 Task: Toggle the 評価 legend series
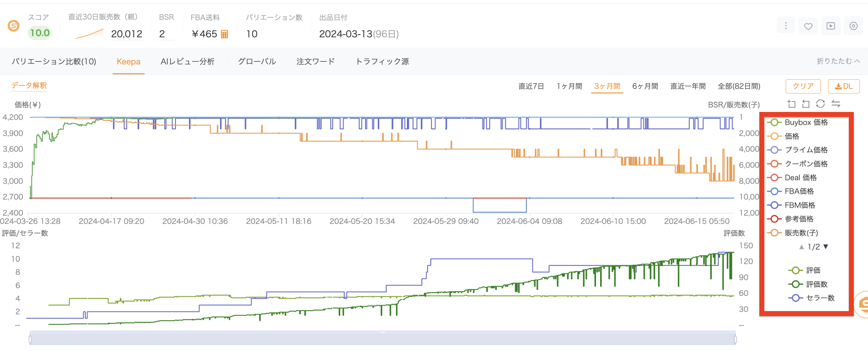(804, 270)
